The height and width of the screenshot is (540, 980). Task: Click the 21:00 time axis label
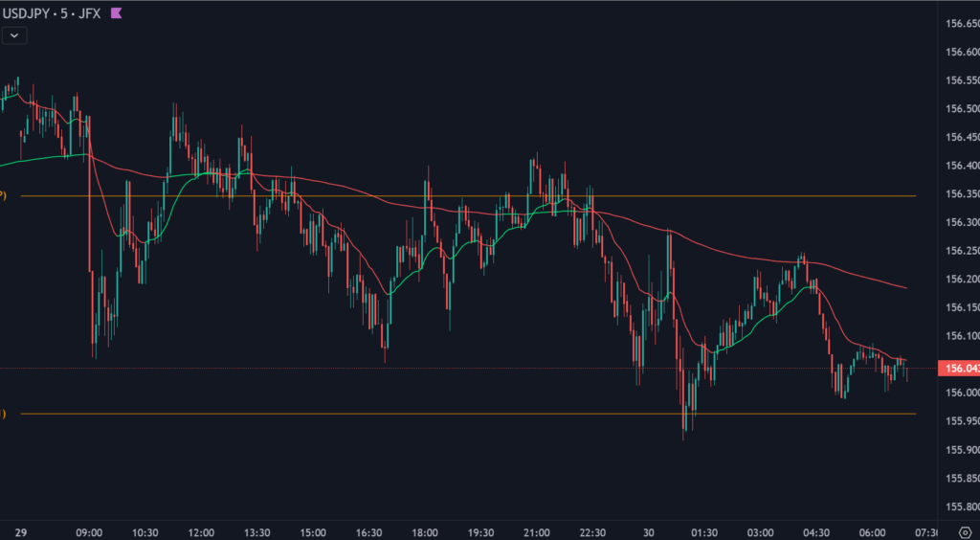tap(537, 532)
